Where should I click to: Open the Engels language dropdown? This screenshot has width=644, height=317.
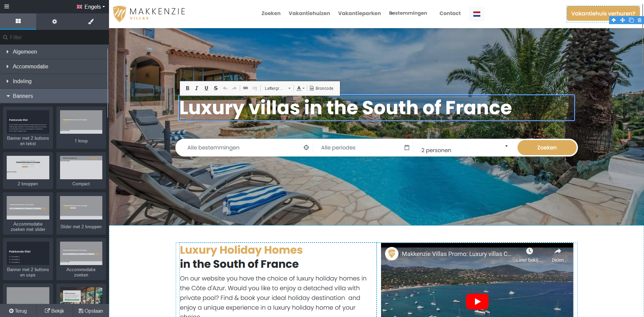[91, 7]
